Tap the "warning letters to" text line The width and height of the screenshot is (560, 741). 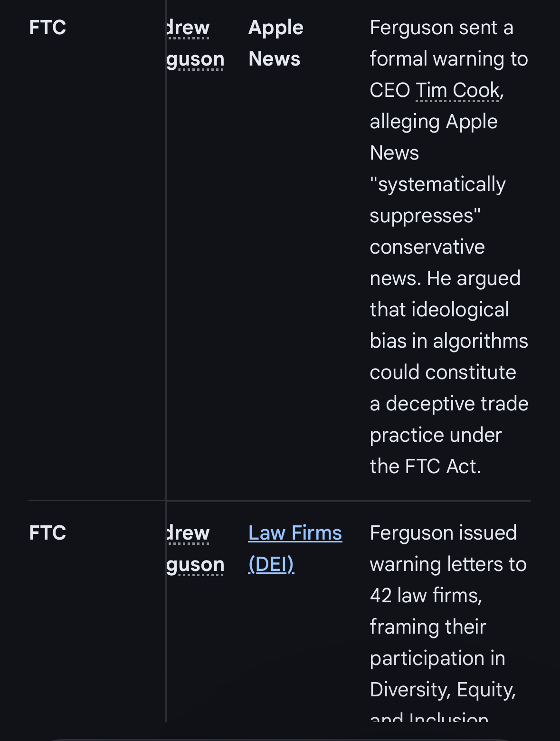coord(448,564)
